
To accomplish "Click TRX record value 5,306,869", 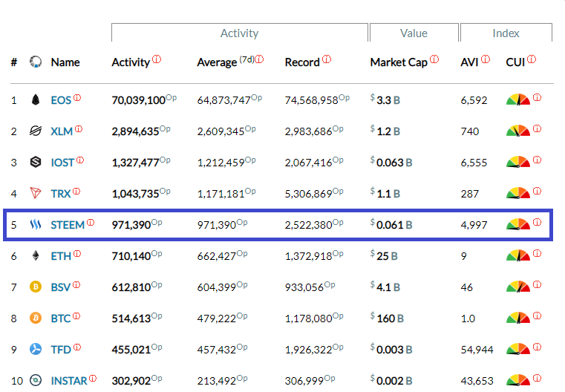I will [308, 194].
